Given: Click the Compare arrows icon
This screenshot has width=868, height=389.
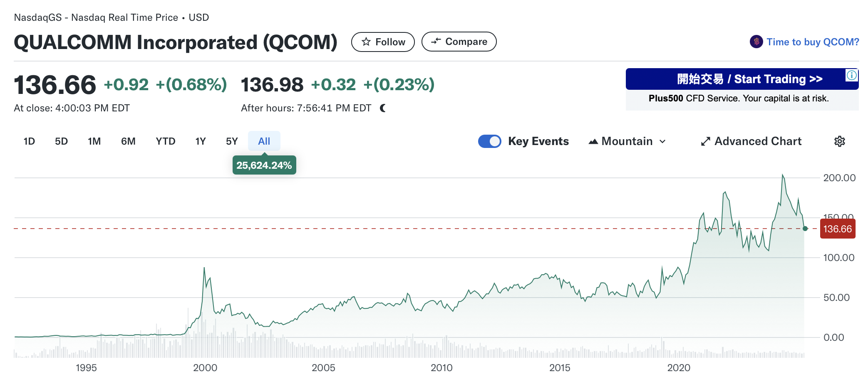Looking at the screenshot, I should [436, 41].
